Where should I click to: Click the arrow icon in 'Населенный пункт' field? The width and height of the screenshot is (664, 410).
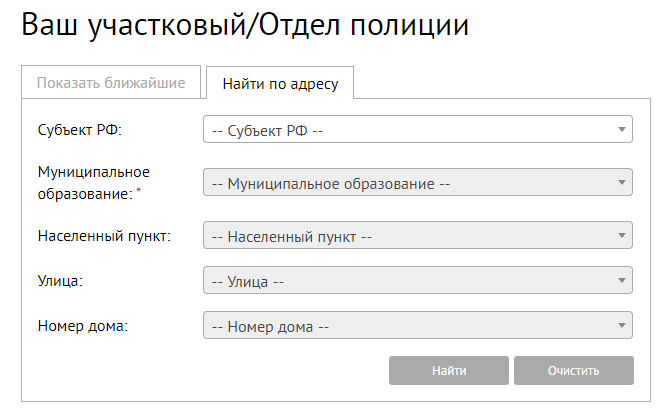pos(622,236)
